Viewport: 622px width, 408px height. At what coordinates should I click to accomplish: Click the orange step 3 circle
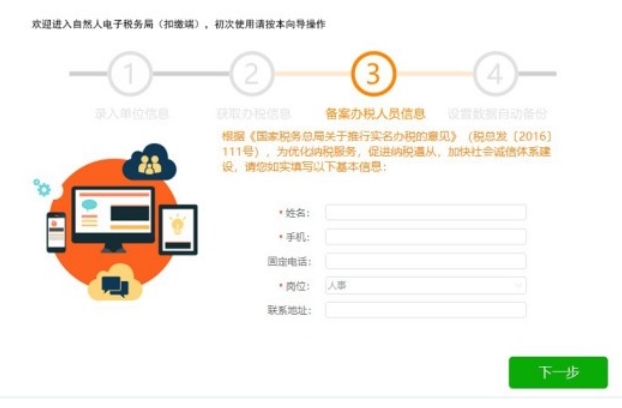click(374, 73)
